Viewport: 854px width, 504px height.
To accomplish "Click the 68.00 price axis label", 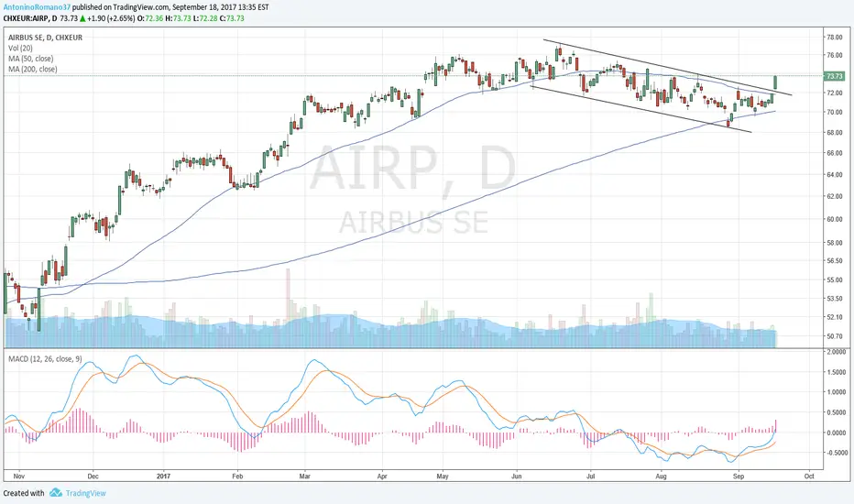I will [x=835, y=132].
